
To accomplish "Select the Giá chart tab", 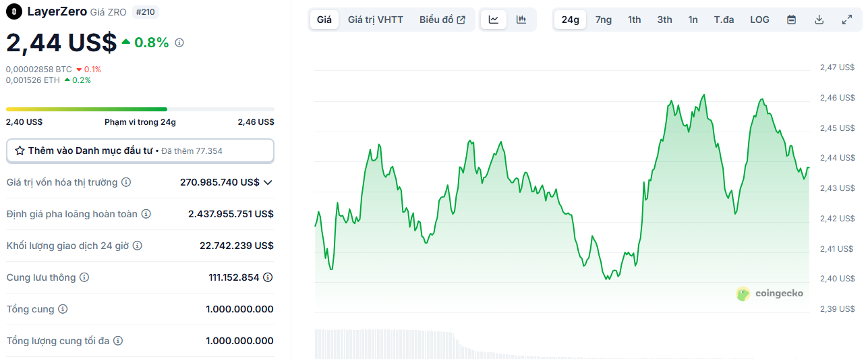I will [x=324, y=20].
